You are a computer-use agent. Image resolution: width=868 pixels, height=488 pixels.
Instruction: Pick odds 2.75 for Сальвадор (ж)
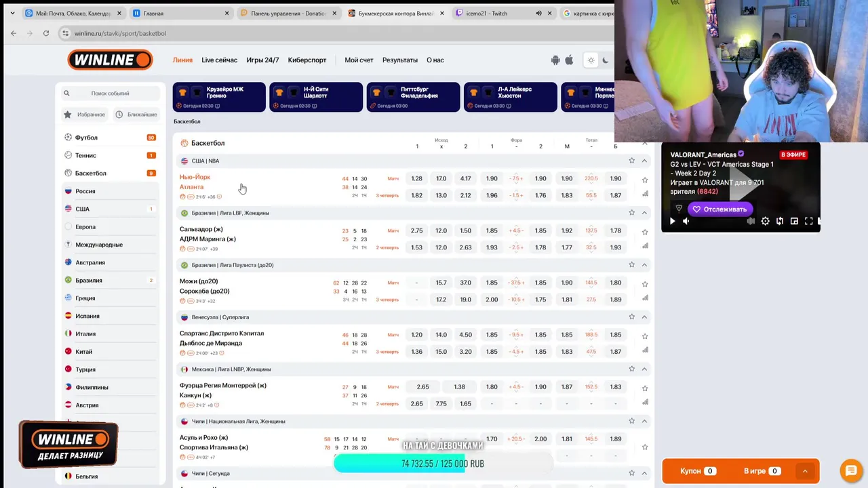coord(417,230)
